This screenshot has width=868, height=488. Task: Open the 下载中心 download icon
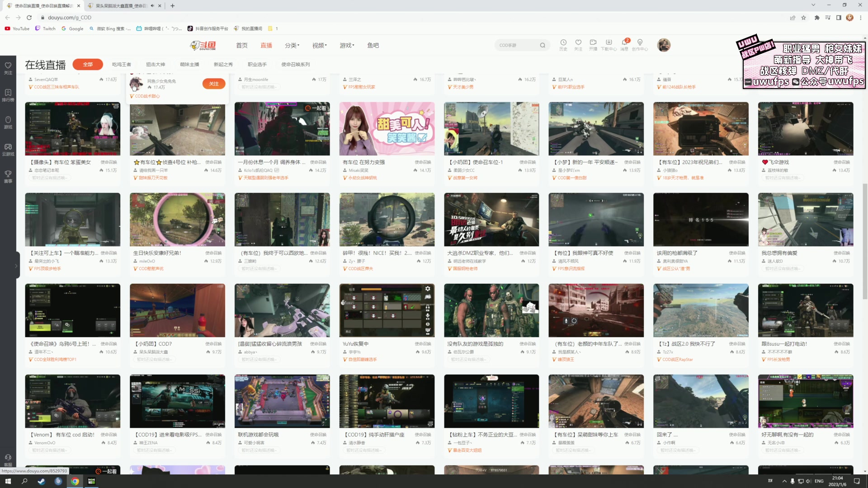point(609,45)
